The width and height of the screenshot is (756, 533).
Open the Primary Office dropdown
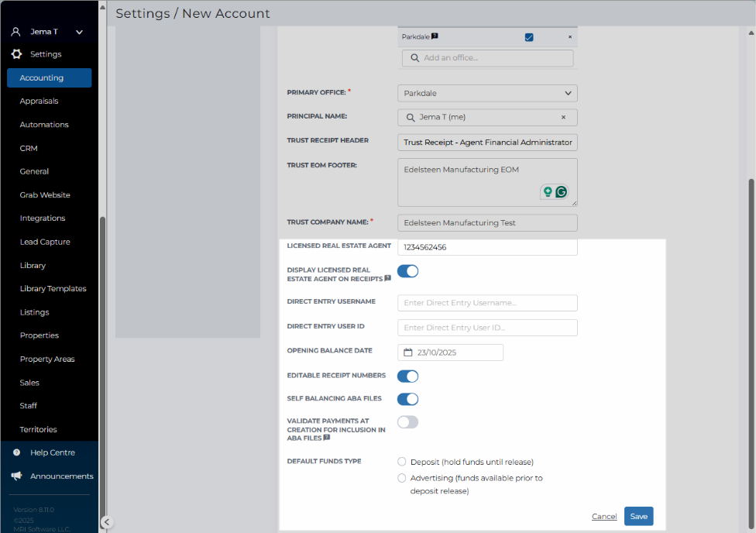pyautogui.click(x=487, y=93)
